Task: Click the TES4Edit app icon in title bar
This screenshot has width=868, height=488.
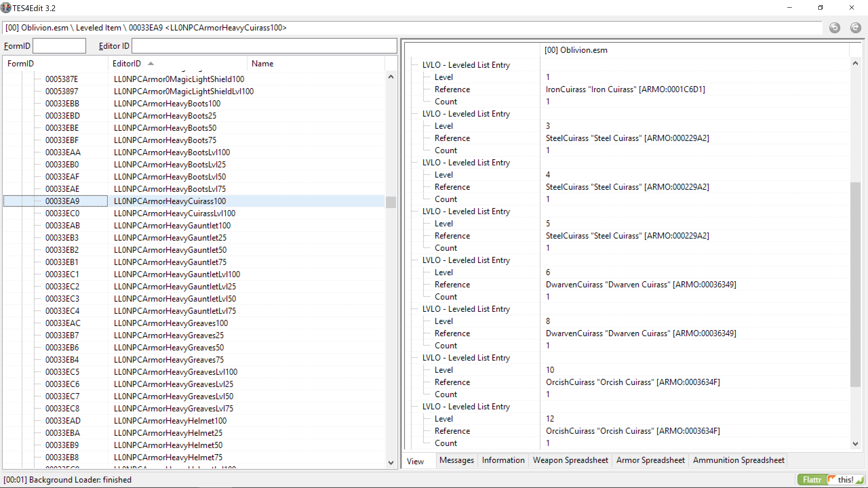Action: [x=6, y=7]
